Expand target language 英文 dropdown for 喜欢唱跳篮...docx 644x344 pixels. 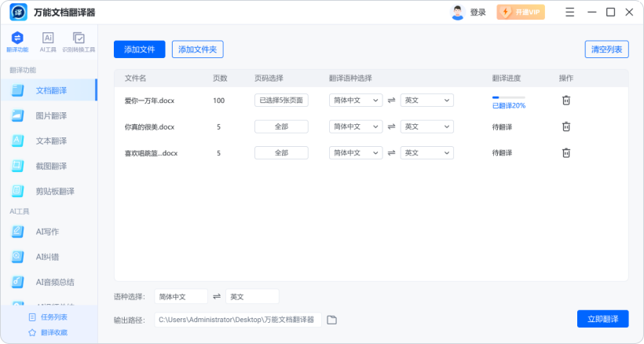point(427,152)
